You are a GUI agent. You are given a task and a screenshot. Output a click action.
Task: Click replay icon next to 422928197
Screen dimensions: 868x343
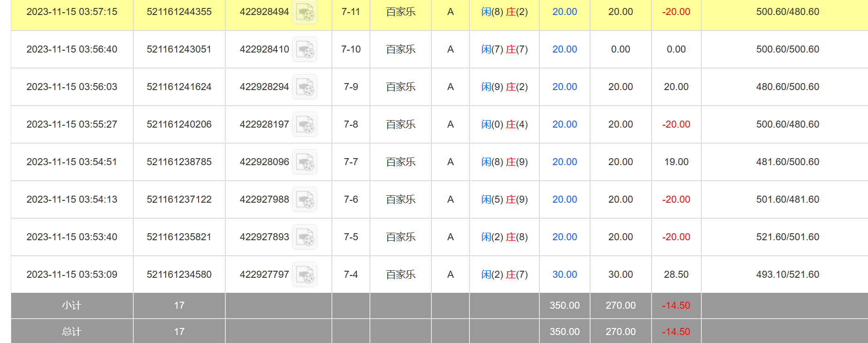305,124
